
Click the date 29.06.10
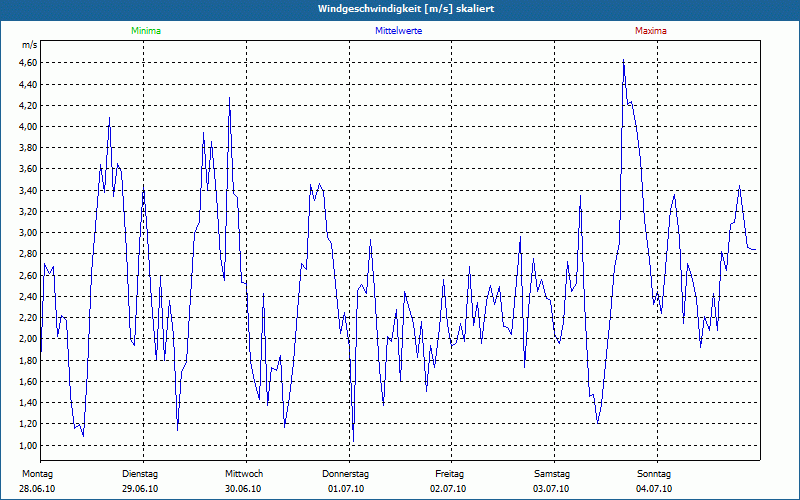[x=140, y=489]
